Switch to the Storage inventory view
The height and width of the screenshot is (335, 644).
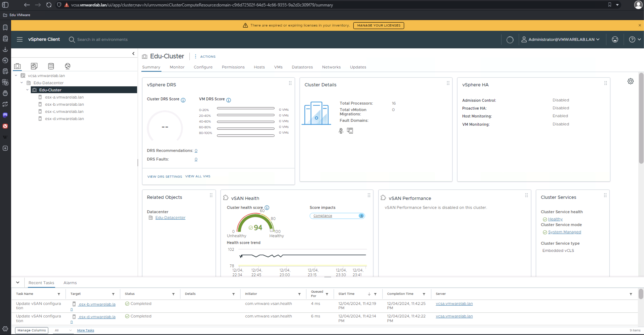point(51,66)
